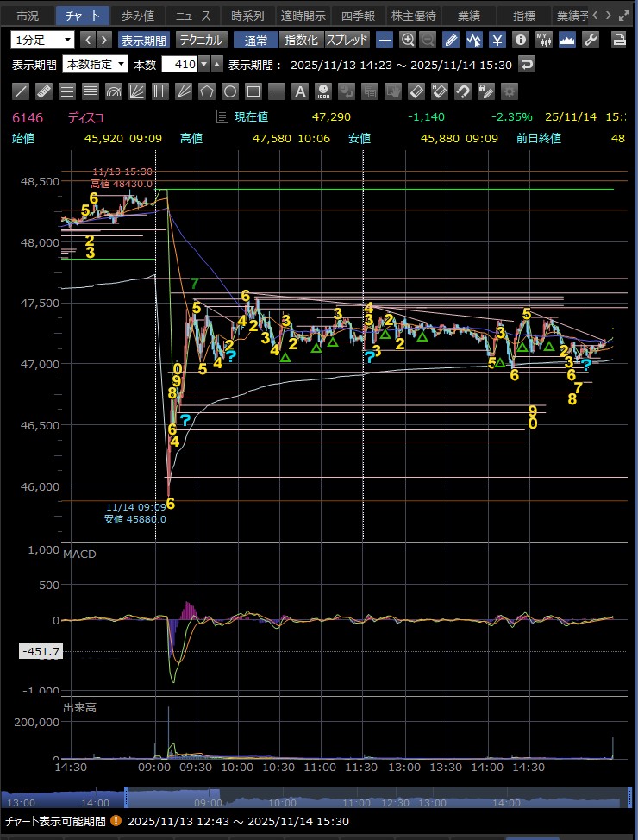Click the テクニカル button
Screen dimensions: 638x840
201,40
